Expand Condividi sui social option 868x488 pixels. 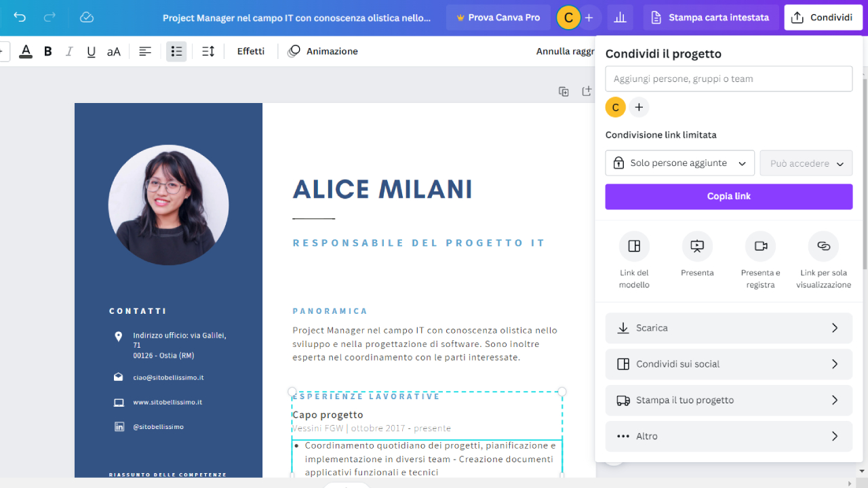728,364
